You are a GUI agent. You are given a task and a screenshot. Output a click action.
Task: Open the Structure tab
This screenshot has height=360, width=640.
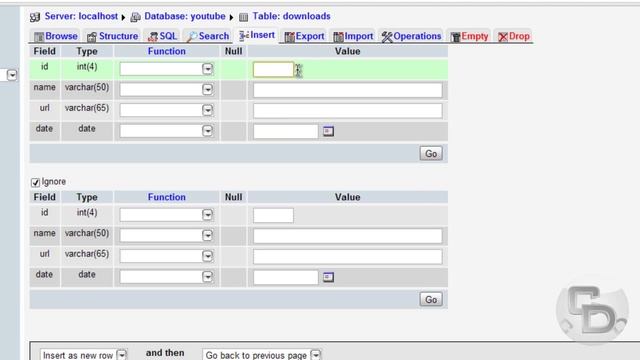pyautogui.click(x=113, y=36)
